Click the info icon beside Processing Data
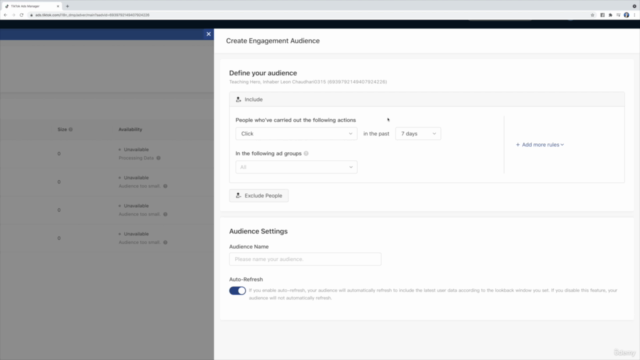The image size is (640, 360). click(158, 158)
